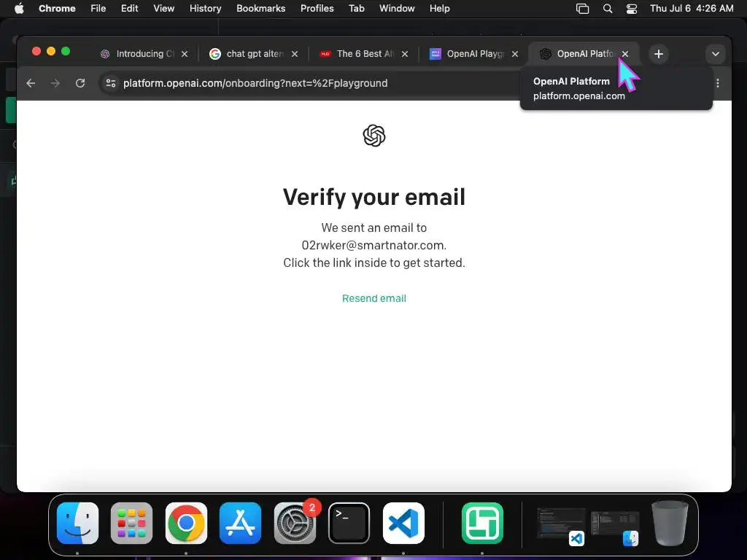Image resolution: width=747 pixels, height=560 pixels.
Task: Open Spotlight search in menu bar
Action: [x=608, y=9]
